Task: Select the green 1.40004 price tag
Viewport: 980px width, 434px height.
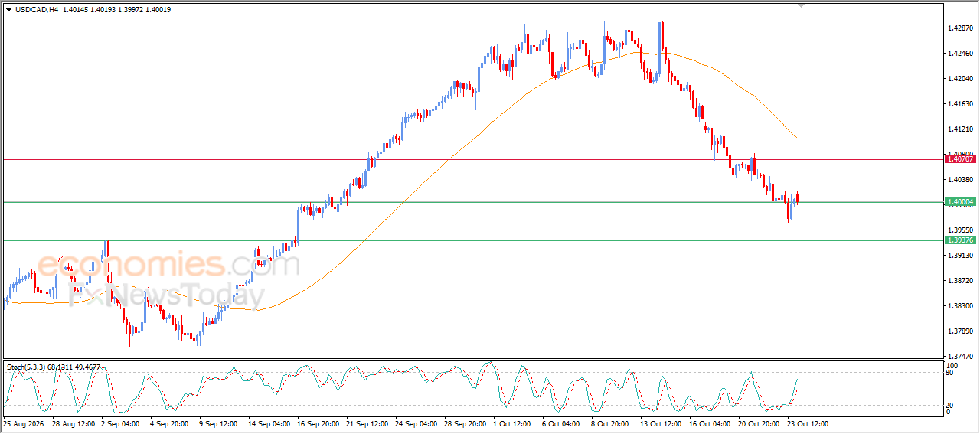Action: coord(961,202)
